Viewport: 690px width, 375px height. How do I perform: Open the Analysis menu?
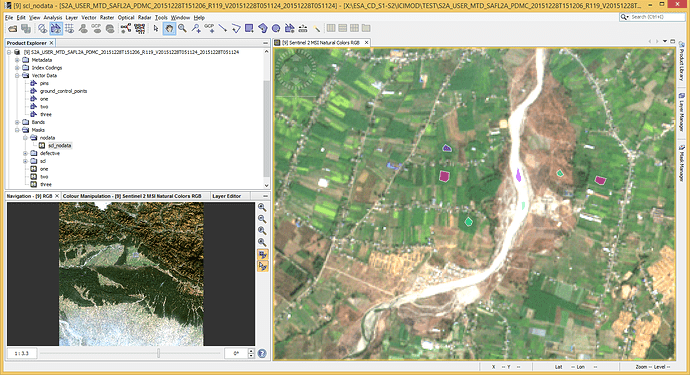pos(53,18)
